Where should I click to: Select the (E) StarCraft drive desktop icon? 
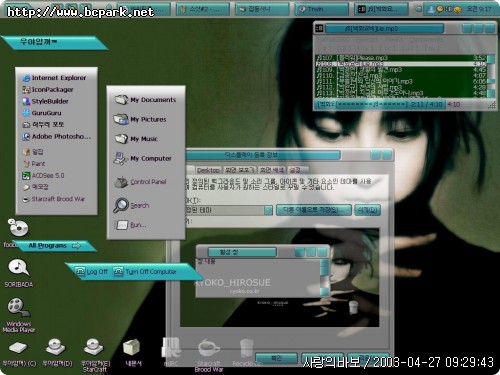click(95, 355)
